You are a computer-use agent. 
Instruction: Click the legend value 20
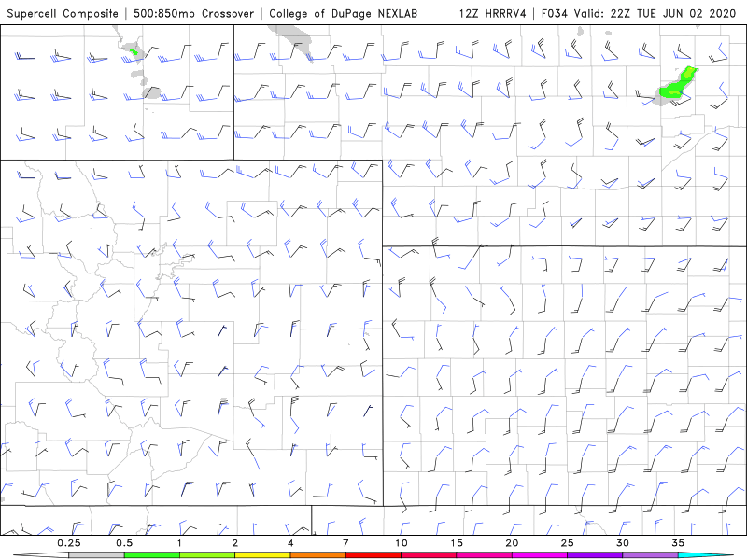[512, 543]
